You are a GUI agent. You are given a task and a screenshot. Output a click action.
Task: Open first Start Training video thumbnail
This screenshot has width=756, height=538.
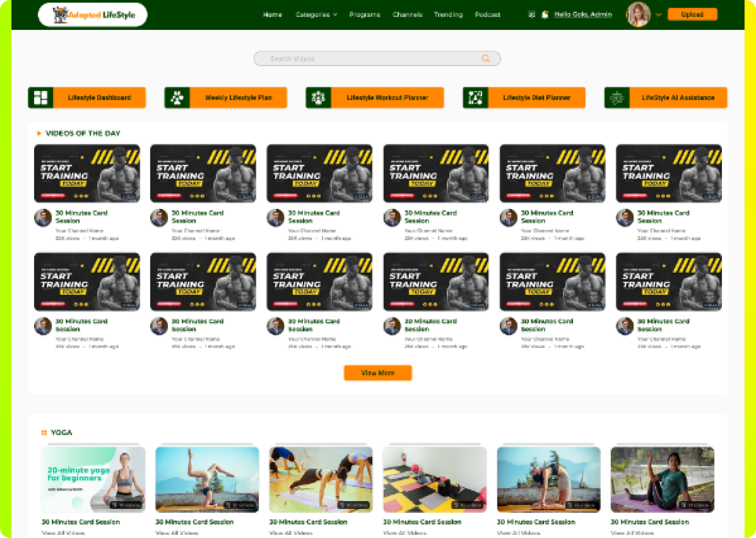point(87,173)
